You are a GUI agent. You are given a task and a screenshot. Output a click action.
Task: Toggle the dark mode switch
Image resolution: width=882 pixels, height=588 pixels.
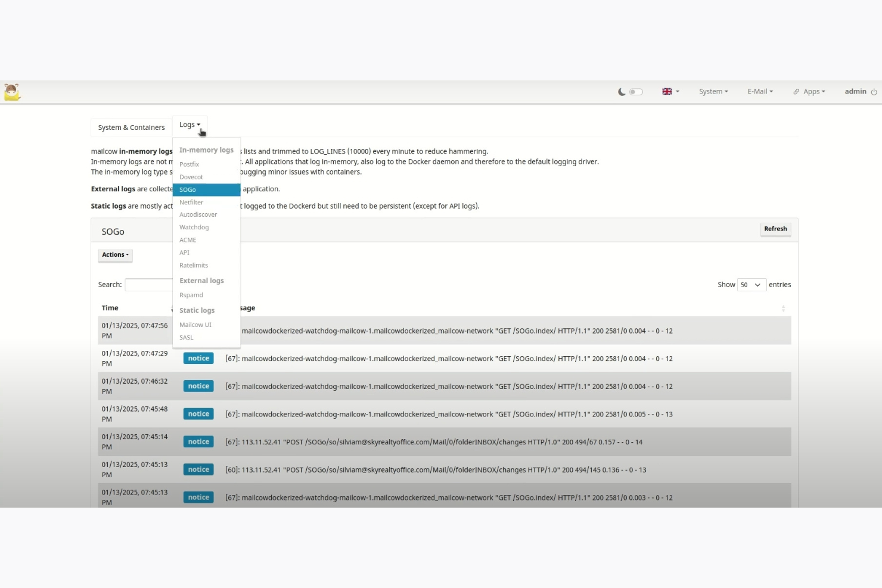pyautogui.click(x=636, y=92)
